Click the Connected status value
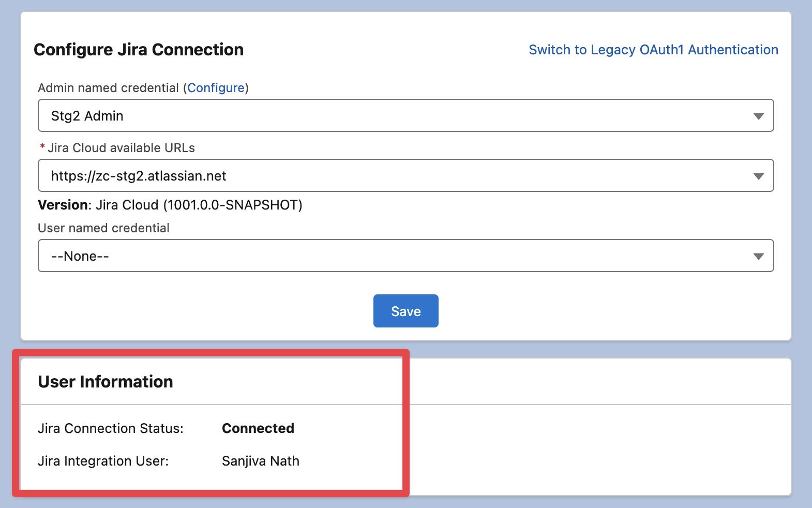Image resolution: width=812 pixels, height=508 pixels. (258, 428)
